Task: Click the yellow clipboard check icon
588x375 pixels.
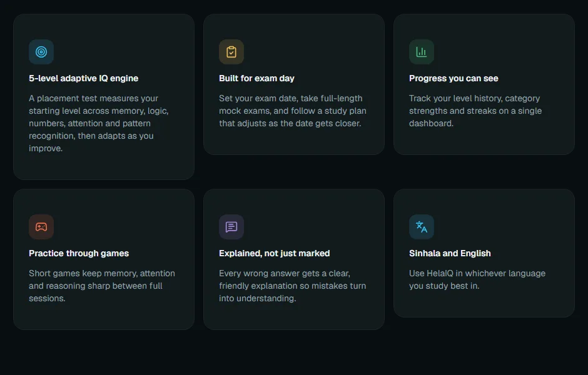Action: click(231, 52)
